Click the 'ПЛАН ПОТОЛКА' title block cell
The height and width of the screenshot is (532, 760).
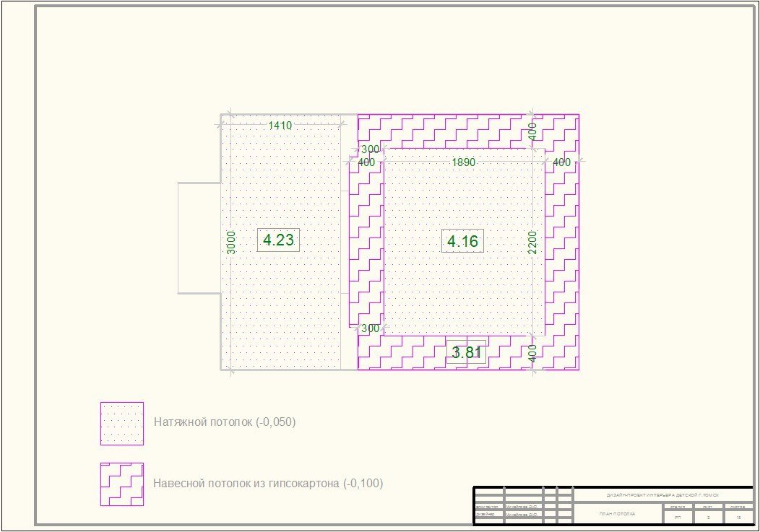tap(617, 514)
